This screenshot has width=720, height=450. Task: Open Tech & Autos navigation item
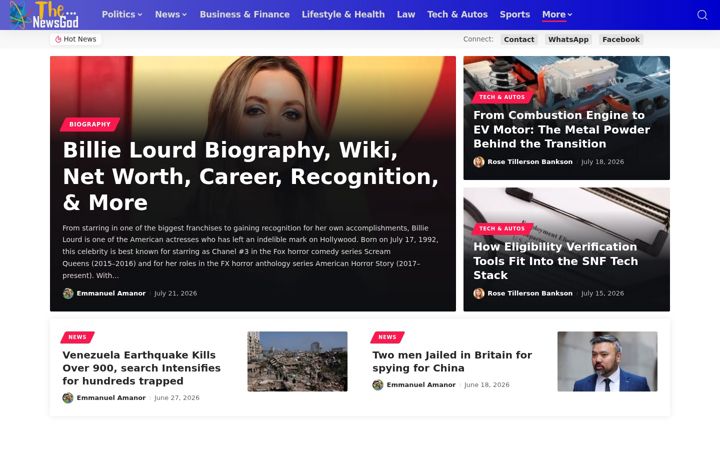point(457,15)
